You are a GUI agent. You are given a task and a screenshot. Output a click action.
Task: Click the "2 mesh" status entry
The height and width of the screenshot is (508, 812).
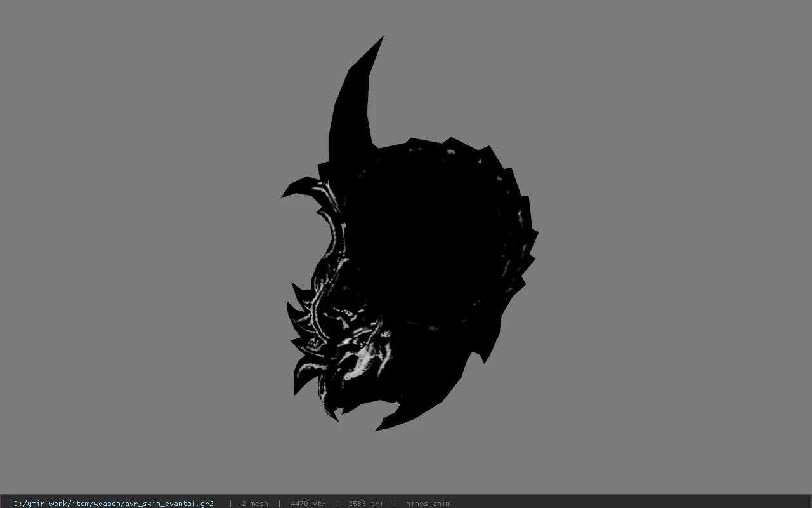click(x=254, y=504)
